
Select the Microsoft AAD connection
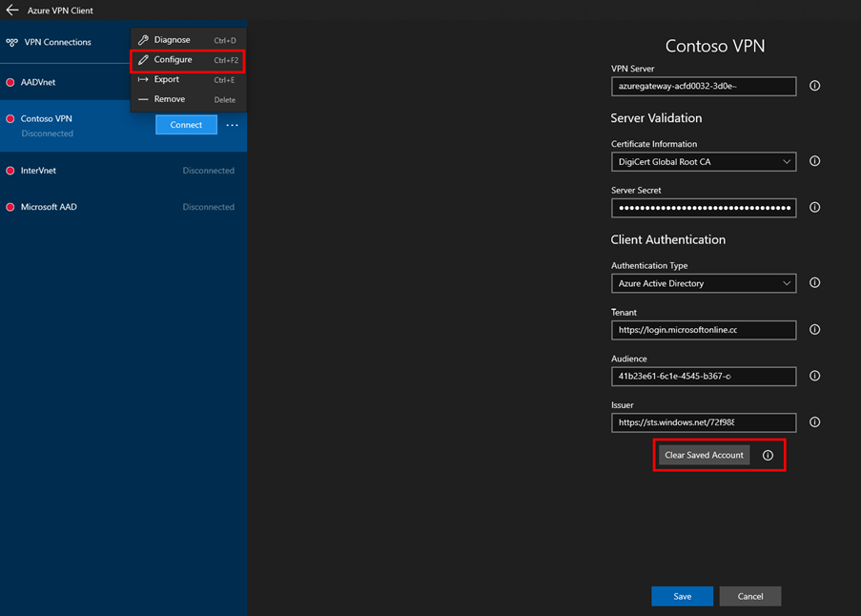point(124,207)
